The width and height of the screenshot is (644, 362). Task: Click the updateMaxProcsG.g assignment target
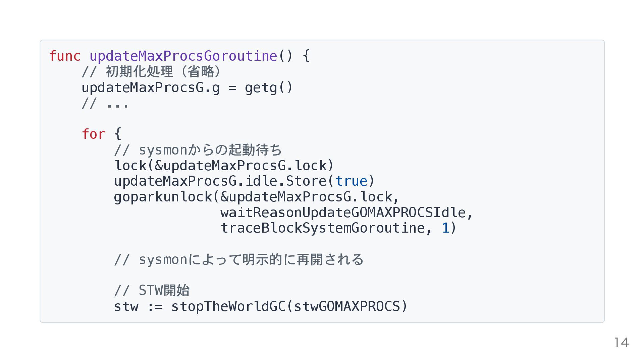(151, 88)
